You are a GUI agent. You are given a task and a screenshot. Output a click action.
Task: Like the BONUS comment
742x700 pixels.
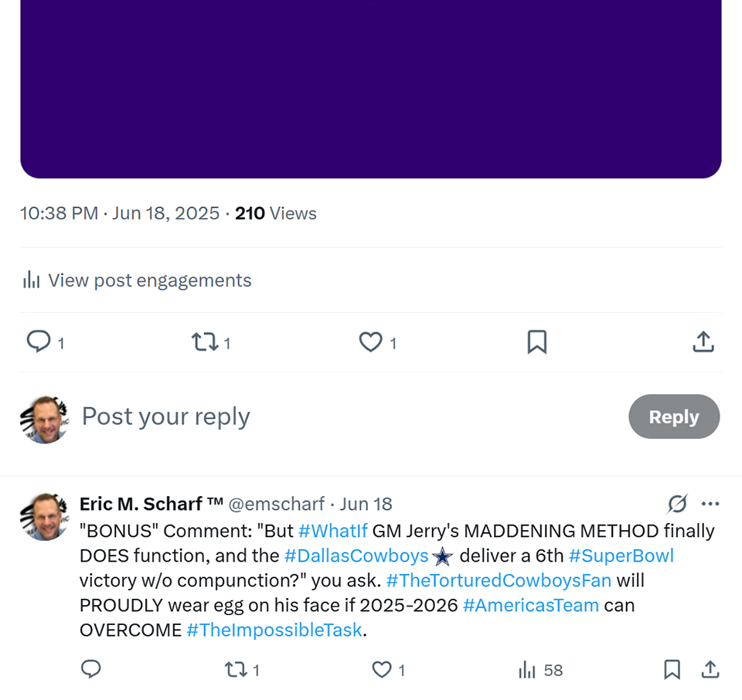[382, 669]
